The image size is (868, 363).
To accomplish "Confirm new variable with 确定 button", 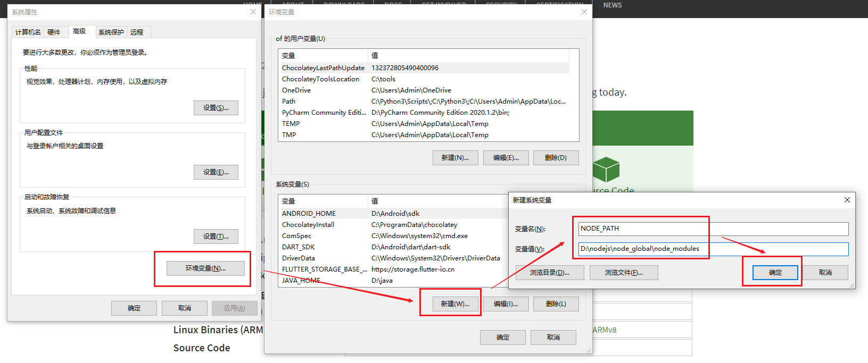I will [x=775, y=273].
